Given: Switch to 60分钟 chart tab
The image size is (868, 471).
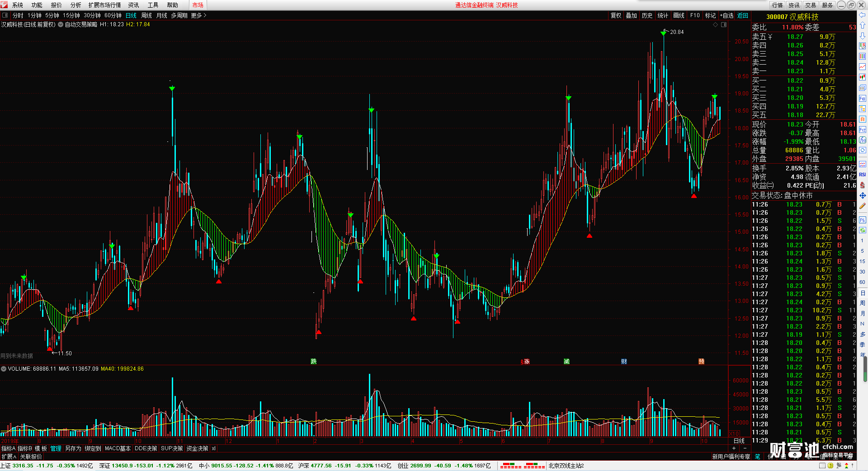Looking at the screenshot, I should click(113, 15).
